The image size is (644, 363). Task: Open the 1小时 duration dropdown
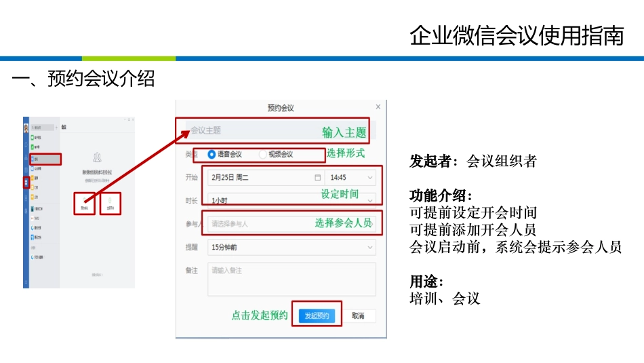coord(291,200)
